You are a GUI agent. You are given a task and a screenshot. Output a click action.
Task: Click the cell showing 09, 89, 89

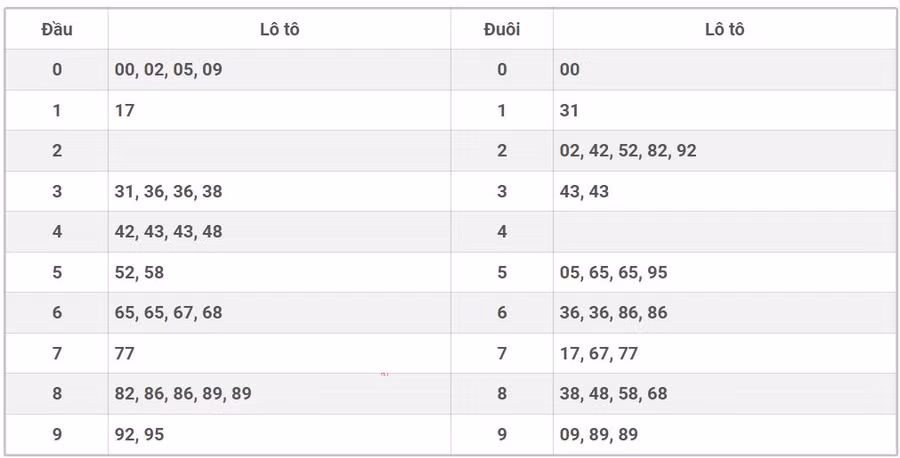tap(598, 435)
